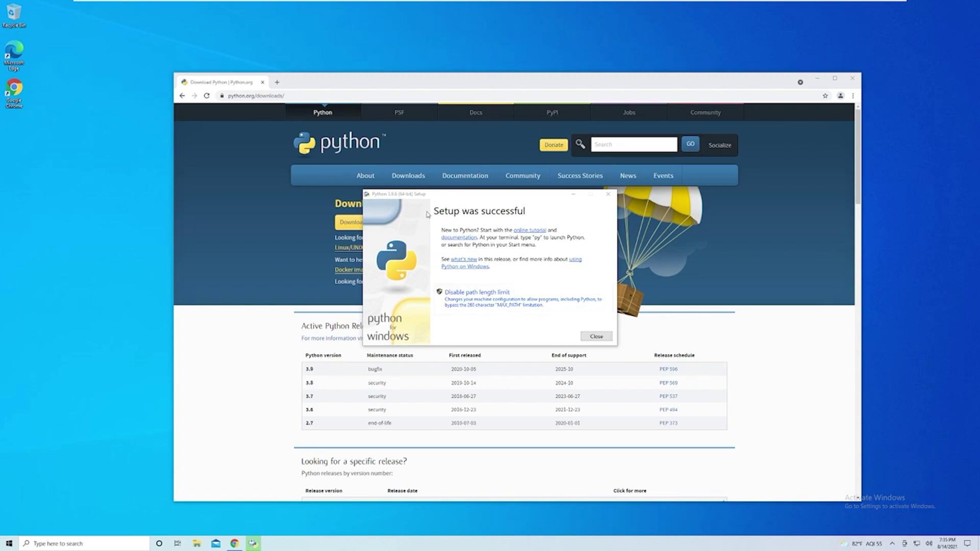Image resolution: width=980 pixels, height=551 pixels.
Task: Click the site Search input field
Action: click(x=634, y=144)
